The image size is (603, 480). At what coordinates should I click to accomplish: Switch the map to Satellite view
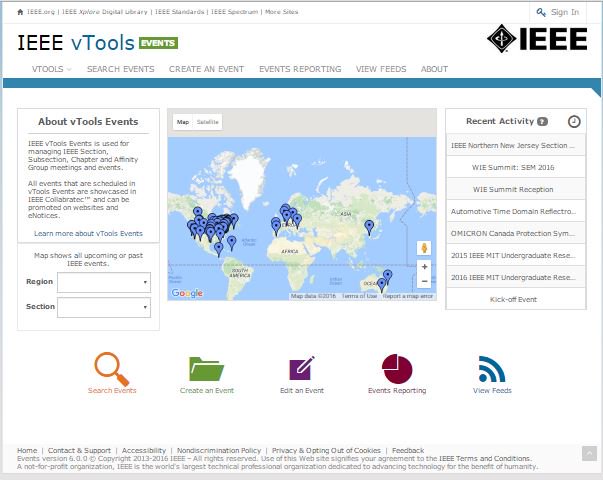pos(207,122)
